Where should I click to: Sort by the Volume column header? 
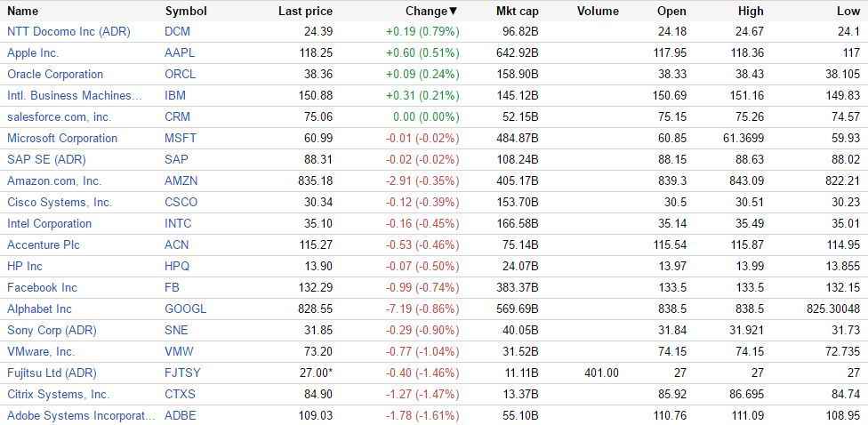click(598, 12)
